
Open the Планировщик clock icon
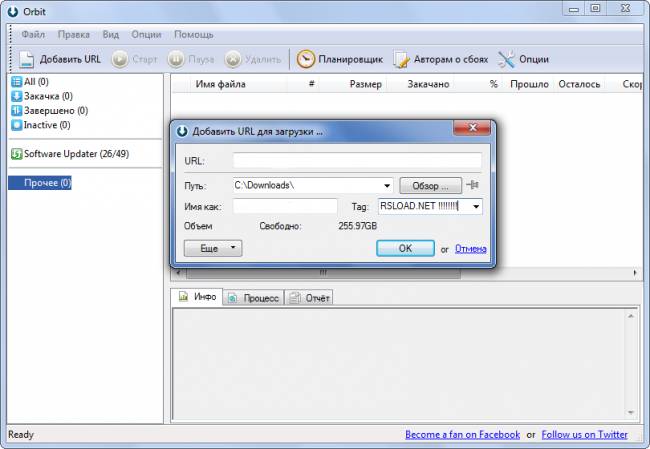pos(306,59)
